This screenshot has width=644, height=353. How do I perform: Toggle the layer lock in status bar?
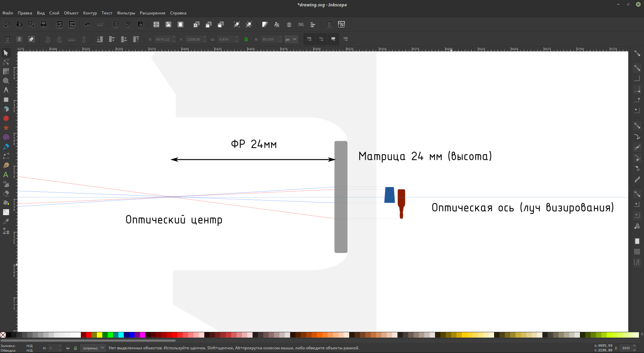click(75, 348)
